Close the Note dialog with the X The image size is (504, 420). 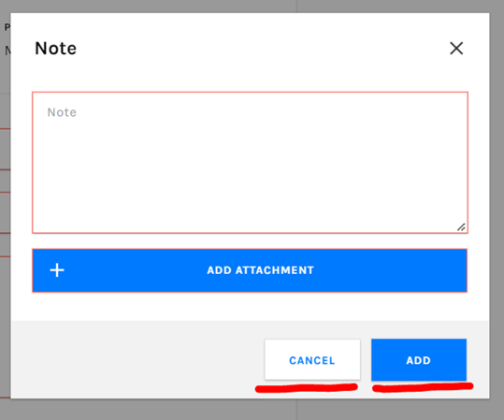click(456, 49)
